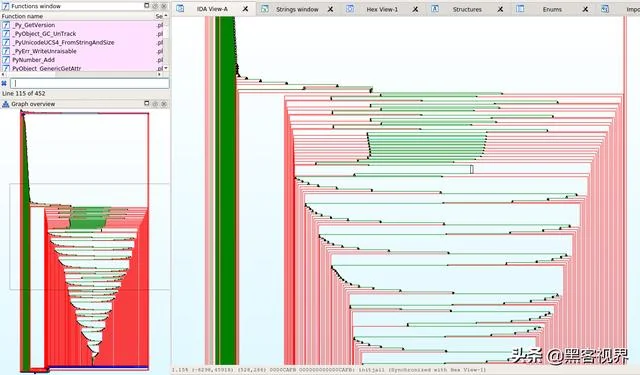The image size is (640, 375).
Task: Click the Hex View-1 tab icon
Action: 350,9
